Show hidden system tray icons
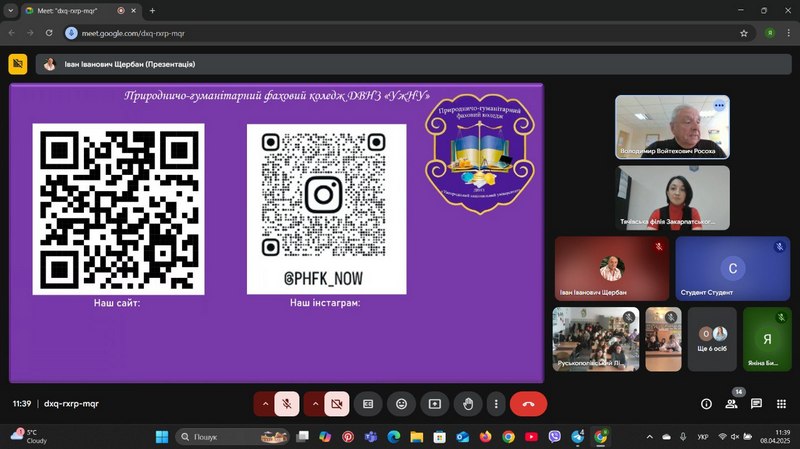This screenshot has height=449, width=800. click(649, 437)
